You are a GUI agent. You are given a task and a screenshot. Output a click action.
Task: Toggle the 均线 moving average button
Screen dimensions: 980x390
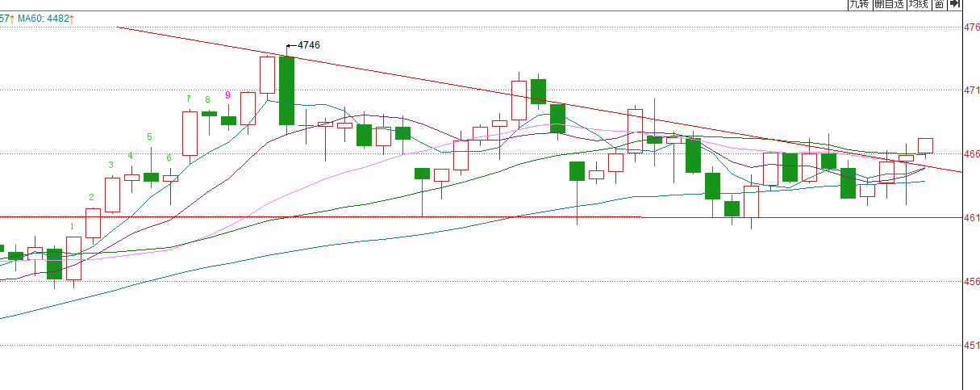pyautogui.click(x=918, y=5)
